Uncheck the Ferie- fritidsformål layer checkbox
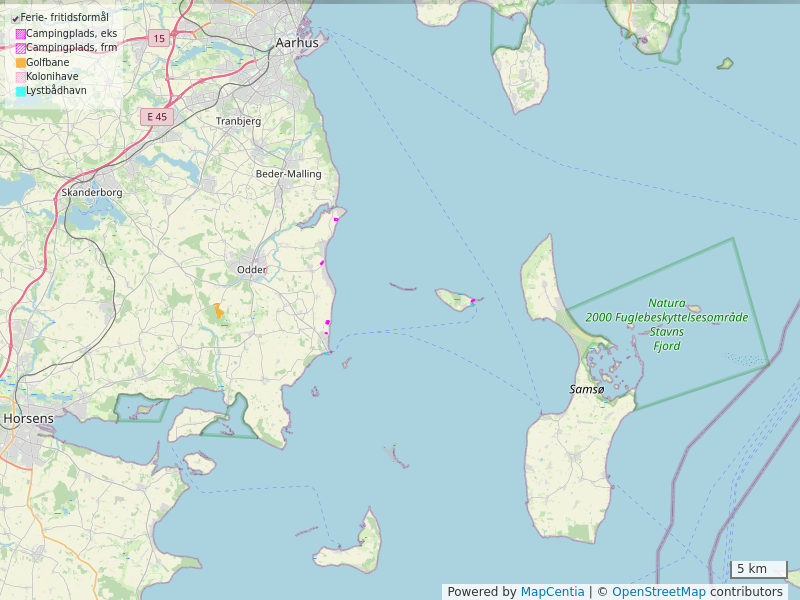This screenshot has height=600, width=800. pyautogui.click(x=15, y=18)
